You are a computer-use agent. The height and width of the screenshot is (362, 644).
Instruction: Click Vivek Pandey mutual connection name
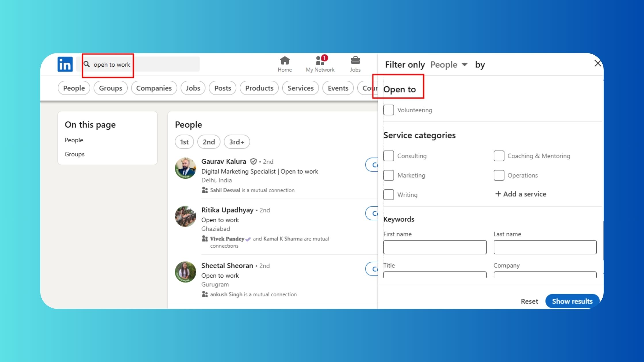(x=227, y=239)
